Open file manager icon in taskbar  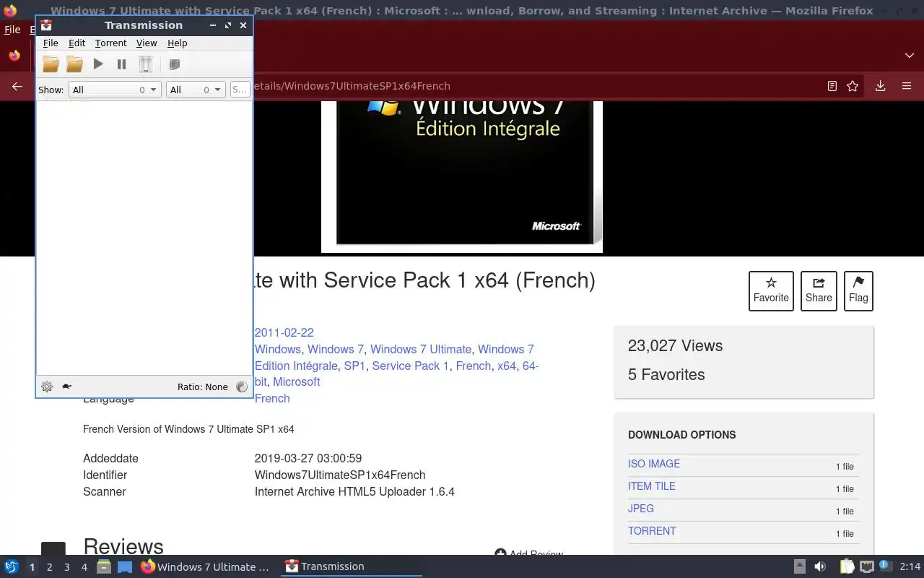104,567
